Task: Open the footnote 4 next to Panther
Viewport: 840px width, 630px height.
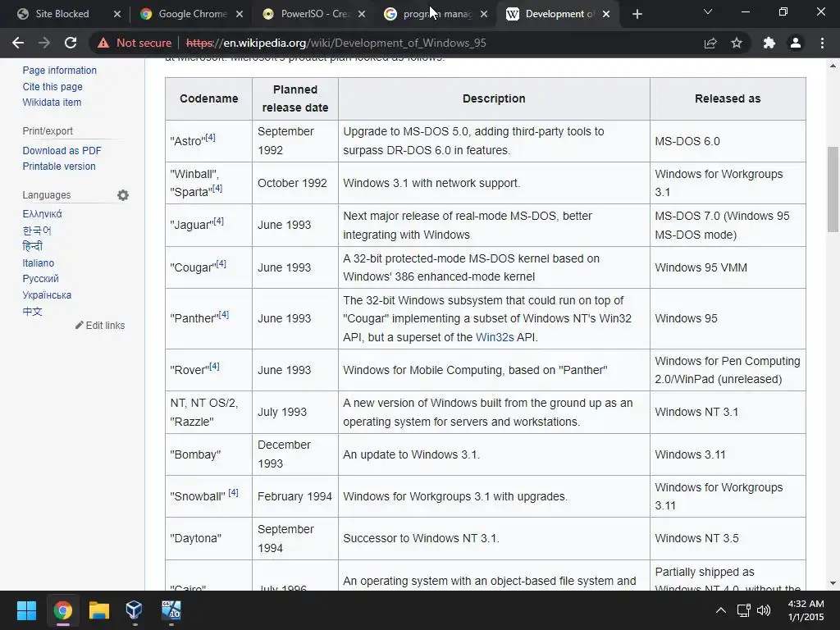Action: tap(224, 314)
